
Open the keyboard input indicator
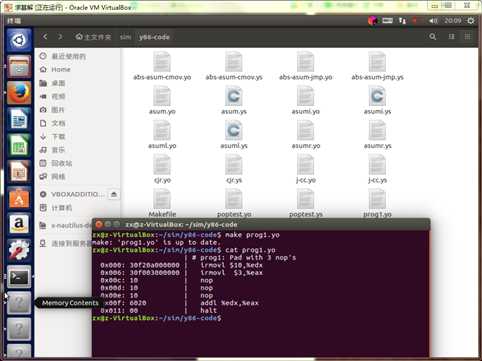(387, 21)
